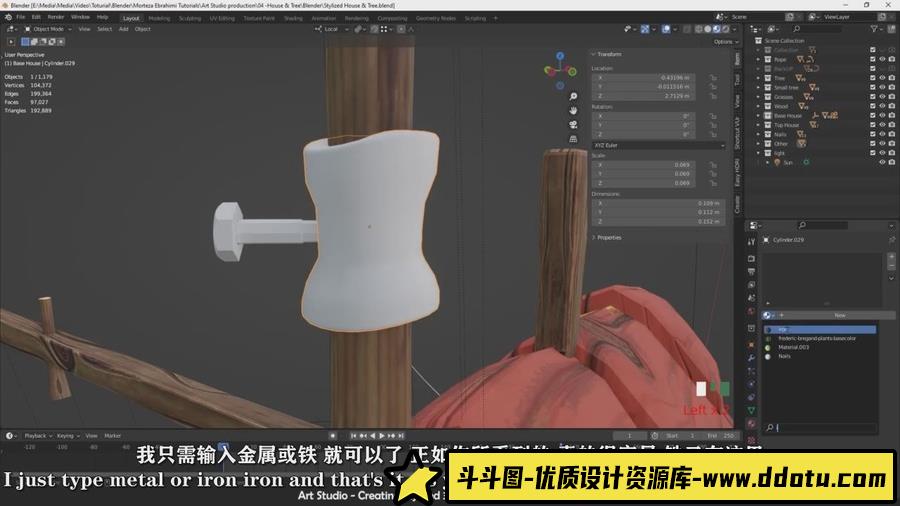
Task: Click the navigation gizmo Z axis
Action: point(560,56)
